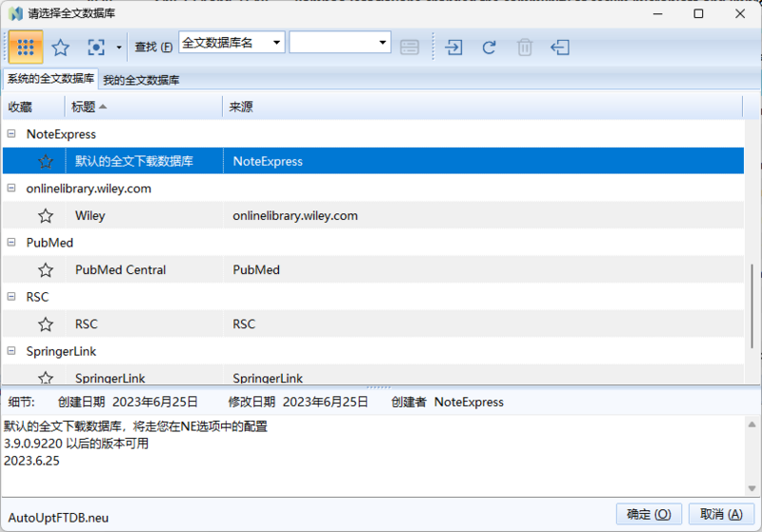Select the SpringerLink entry in title column
The height and width of the screenshot is (532, 762).
tap(110, 378)
